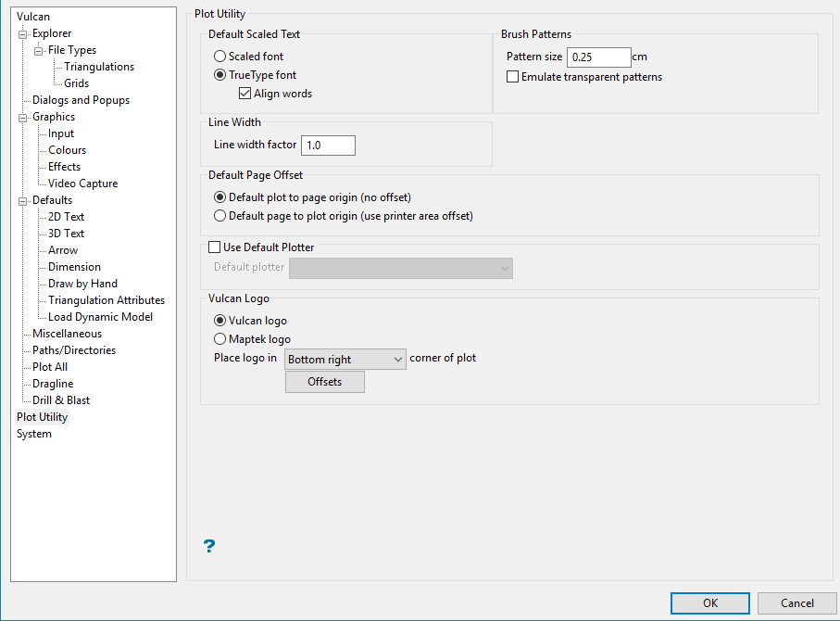
Task: Open the Paths/Directories preferences page
Action: click(74, 349)
